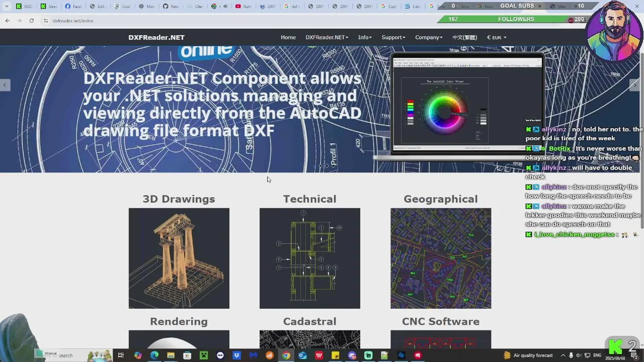Open site info icon beside the URL

coord(45,21)
